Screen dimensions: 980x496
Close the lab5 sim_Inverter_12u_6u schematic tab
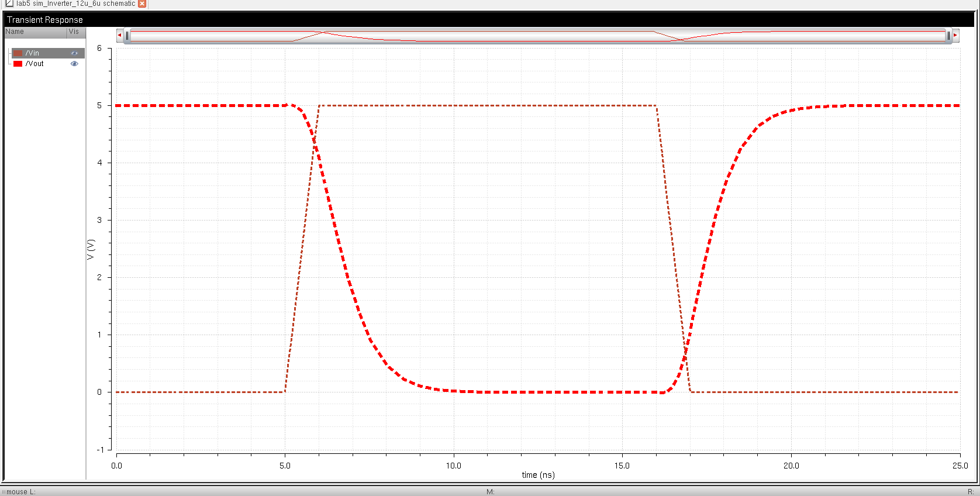tap(142, 4)
